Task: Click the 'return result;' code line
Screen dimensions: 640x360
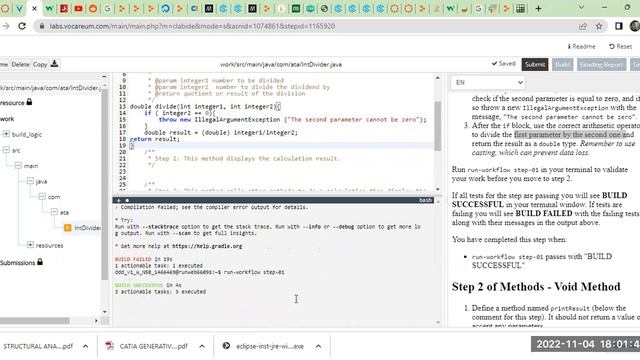Action: (x=155, y=139)
